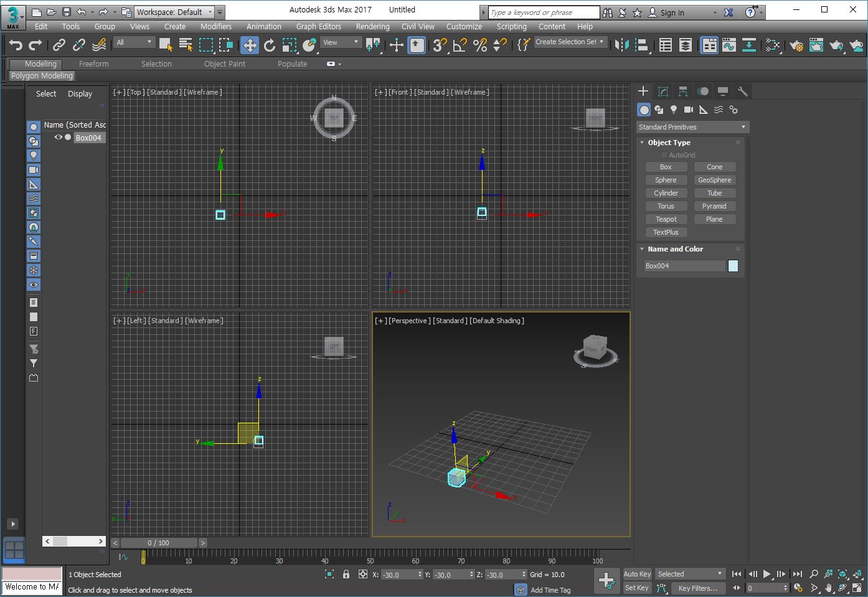Activate the Select and Link tool

click(59, 45)
